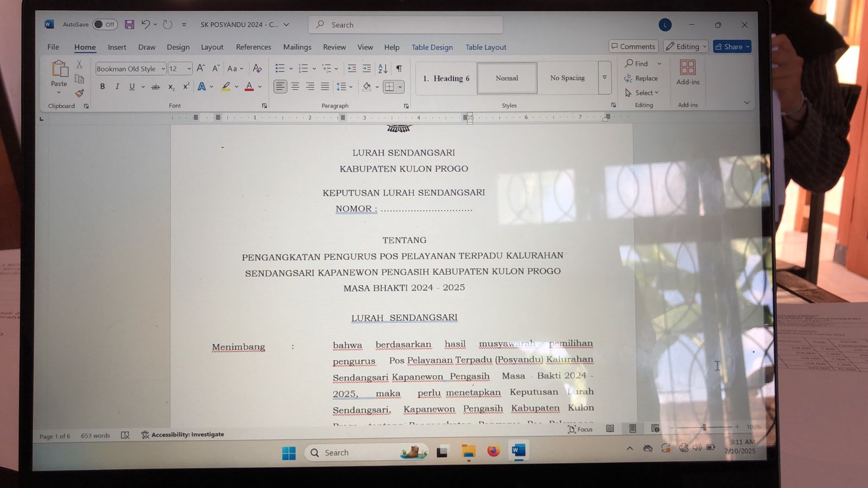Click the Share button
868x488 pixels.
732,47
